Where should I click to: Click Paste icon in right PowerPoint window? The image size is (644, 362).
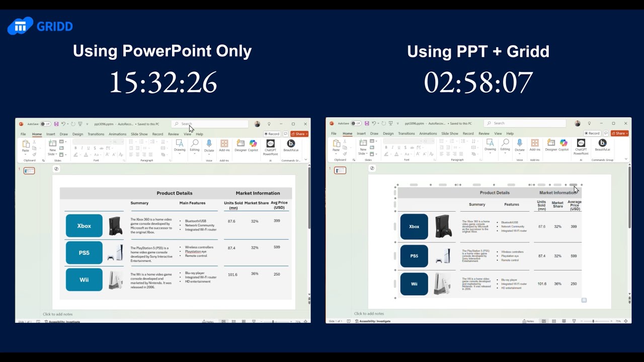point(336,144)
